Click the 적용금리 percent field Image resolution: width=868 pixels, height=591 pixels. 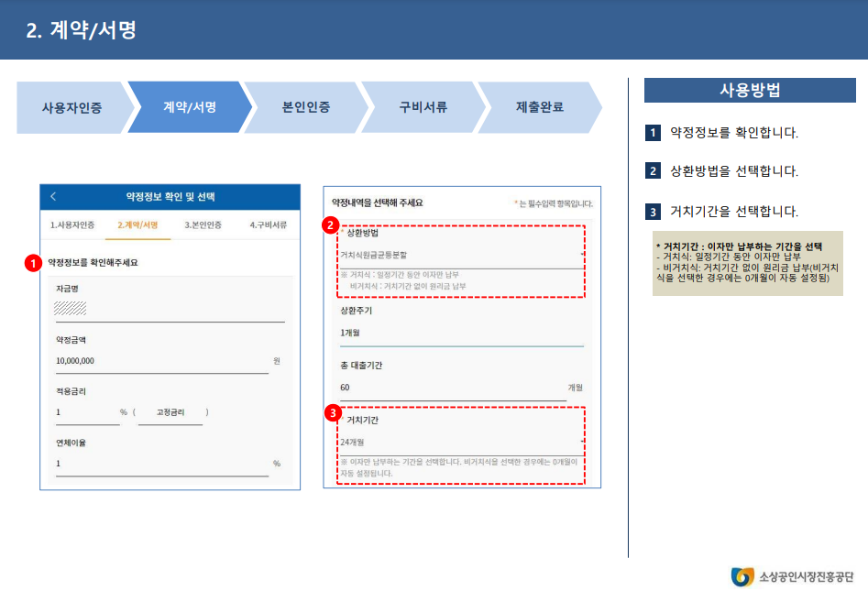pyautogui.click(x=87, y=413)
